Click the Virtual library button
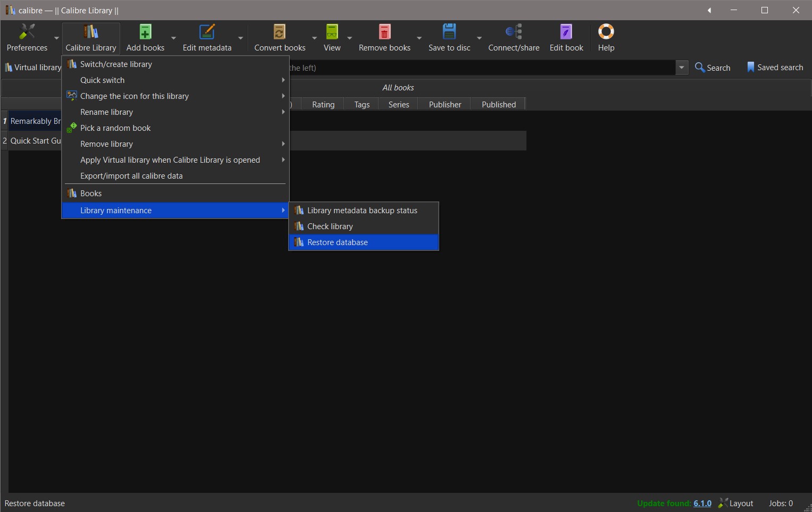Screen dimensions: 812x512 click(x=33, y=68)
